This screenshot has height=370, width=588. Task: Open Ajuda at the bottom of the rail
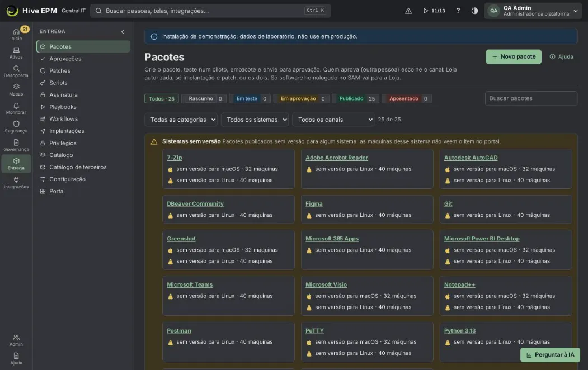tap(16, 358)
